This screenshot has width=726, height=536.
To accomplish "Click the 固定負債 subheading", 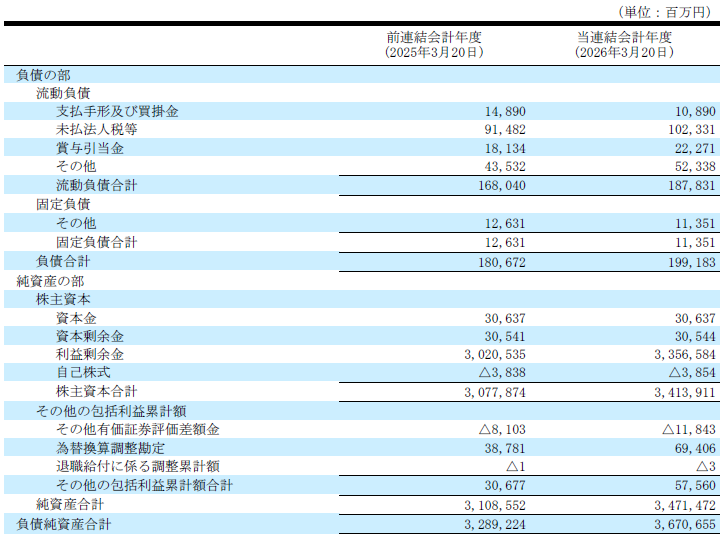I will click(63, 204).
